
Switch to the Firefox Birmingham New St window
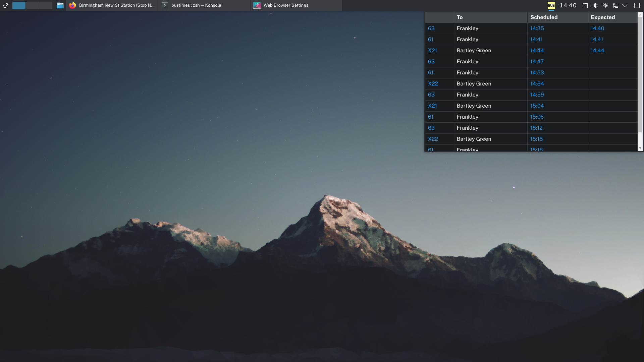(112, 5)
